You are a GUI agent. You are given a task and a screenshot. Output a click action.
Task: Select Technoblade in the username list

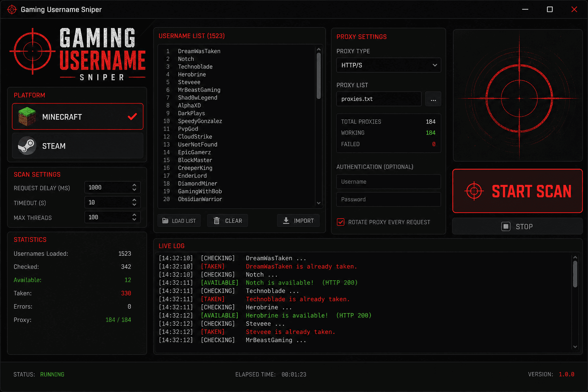195,67
